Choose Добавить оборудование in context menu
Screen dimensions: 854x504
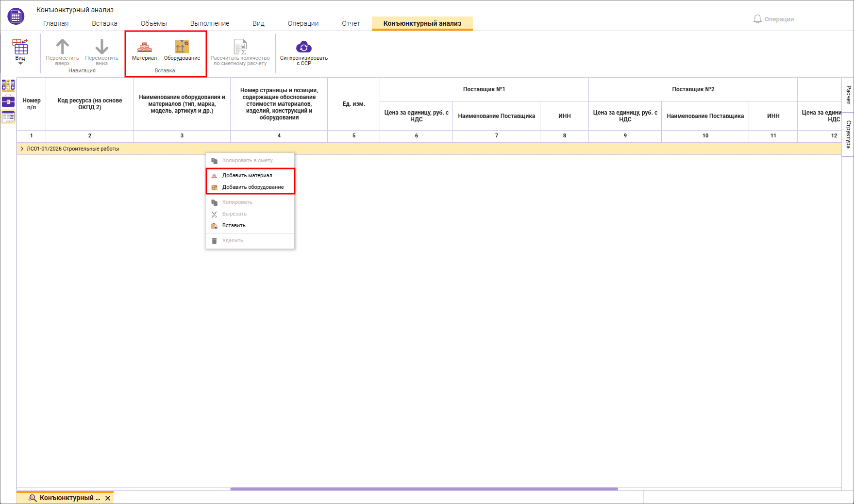point(250,187)
